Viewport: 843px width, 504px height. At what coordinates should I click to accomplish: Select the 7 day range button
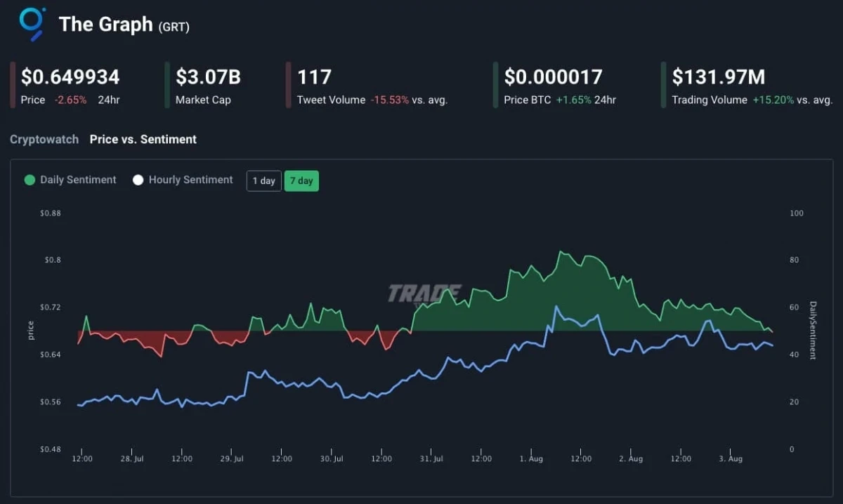[x=301, y=180]
